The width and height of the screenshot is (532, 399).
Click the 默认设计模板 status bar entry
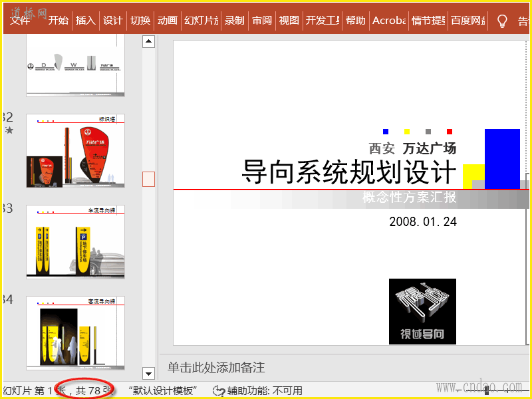163,391
